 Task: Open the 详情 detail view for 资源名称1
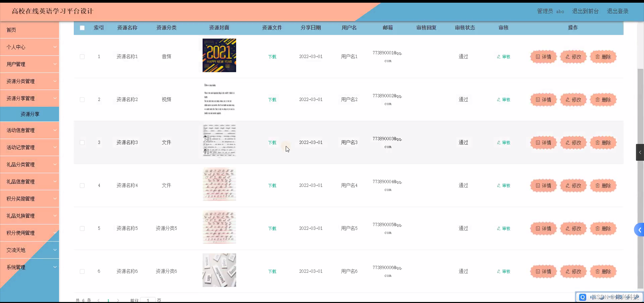(x=543, y=57)
